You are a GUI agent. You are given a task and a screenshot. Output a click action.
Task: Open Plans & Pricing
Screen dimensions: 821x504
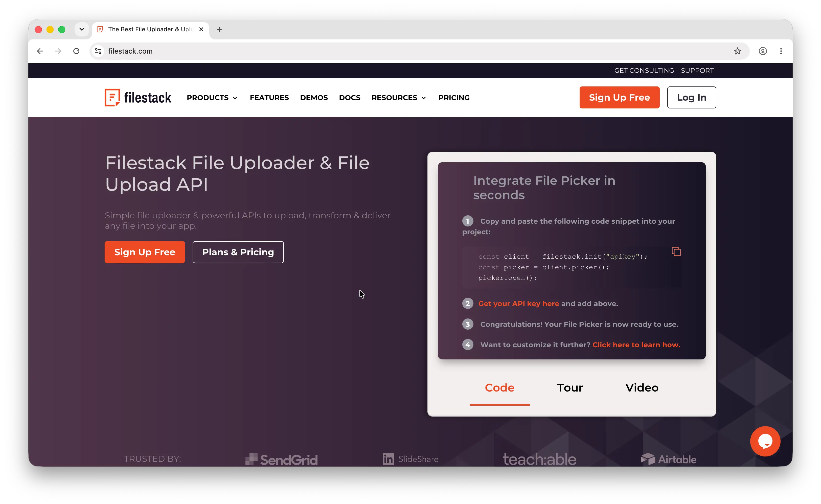(x=238, y=252)
